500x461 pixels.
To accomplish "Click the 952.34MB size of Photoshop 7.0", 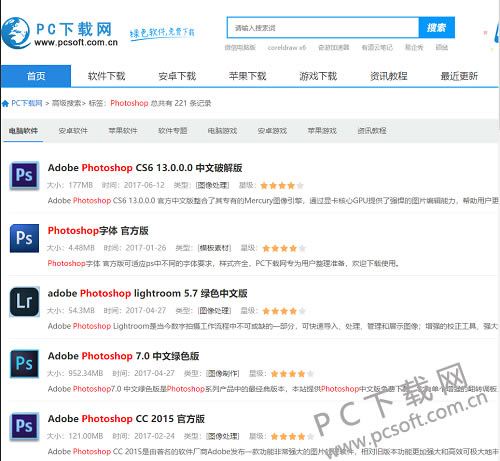I will [86, 373].
